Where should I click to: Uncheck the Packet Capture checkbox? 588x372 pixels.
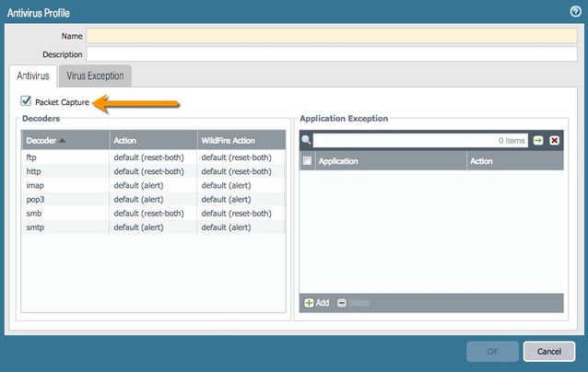26,101
